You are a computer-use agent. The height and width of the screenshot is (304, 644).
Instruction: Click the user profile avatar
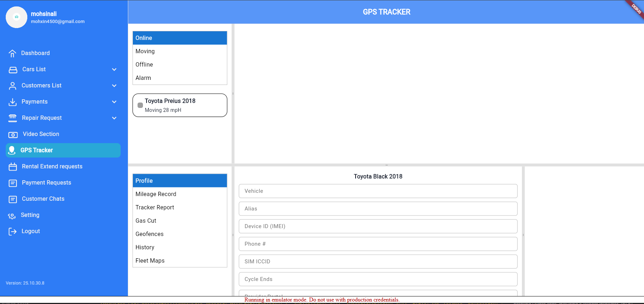(17, 17)
